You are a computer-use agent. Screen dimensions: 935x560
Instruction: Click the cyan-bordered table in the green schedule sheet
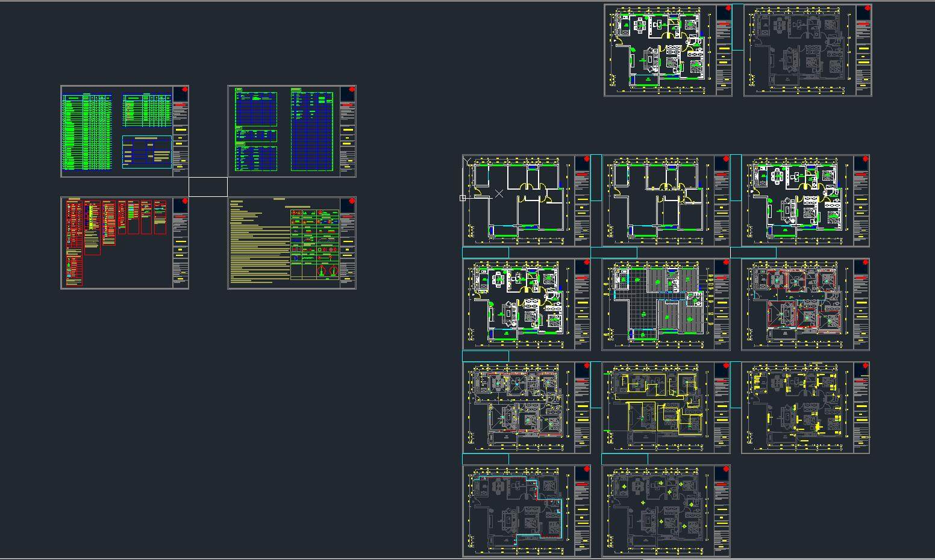(147, 152)
